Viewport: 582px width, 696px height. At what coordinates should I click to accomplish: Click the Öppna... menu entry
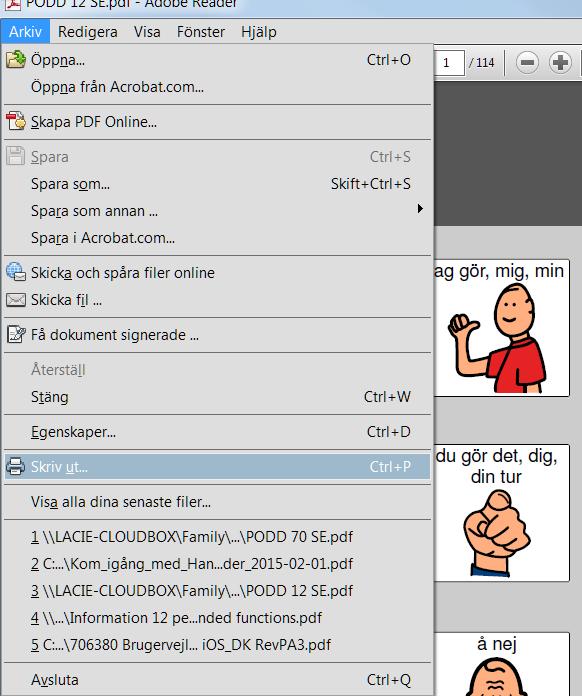[217, 60]
